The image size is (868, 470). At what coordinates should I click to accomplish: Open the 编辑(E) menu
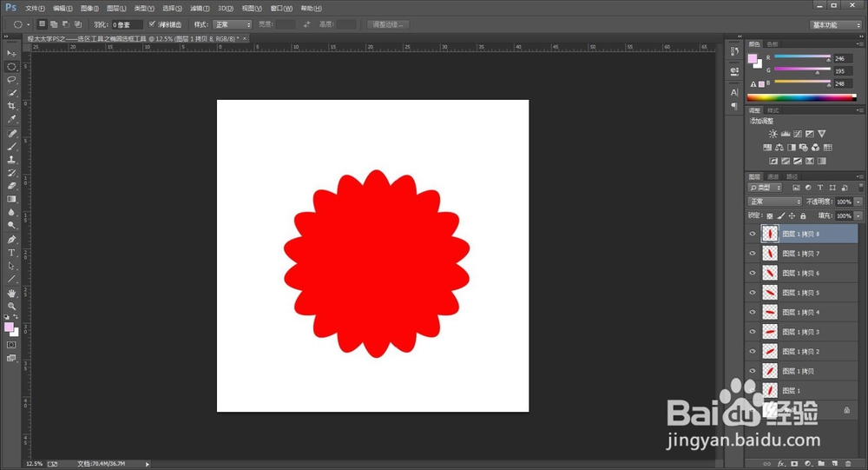pyautogui.click(x=62, y=9)
